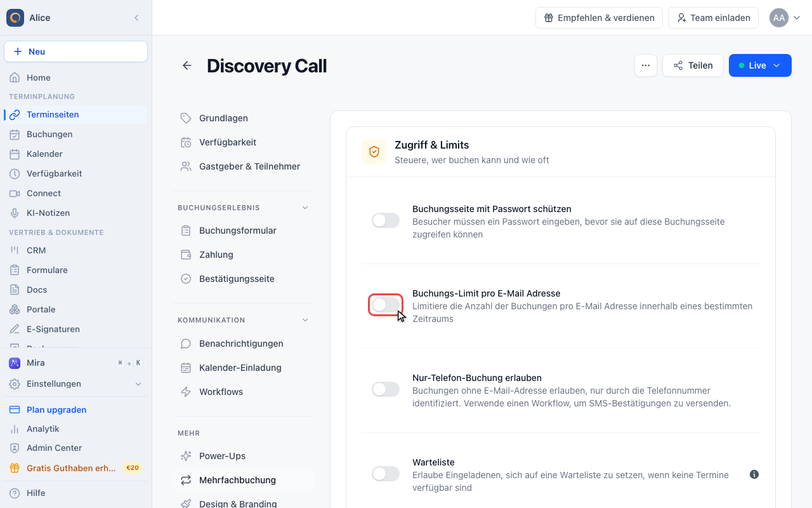
Task: Click the E-Signaturen pen icon
Action: pos(15,329)
